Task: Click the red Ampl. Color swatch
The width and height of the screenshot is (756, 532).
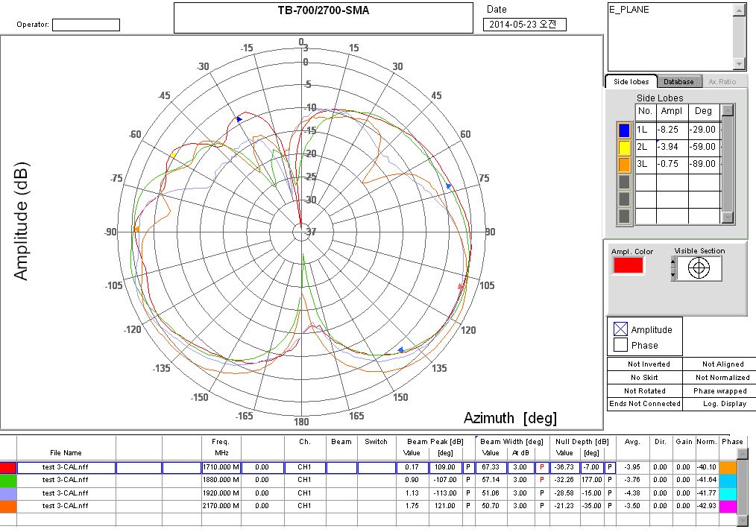Action: coord(628,265)
